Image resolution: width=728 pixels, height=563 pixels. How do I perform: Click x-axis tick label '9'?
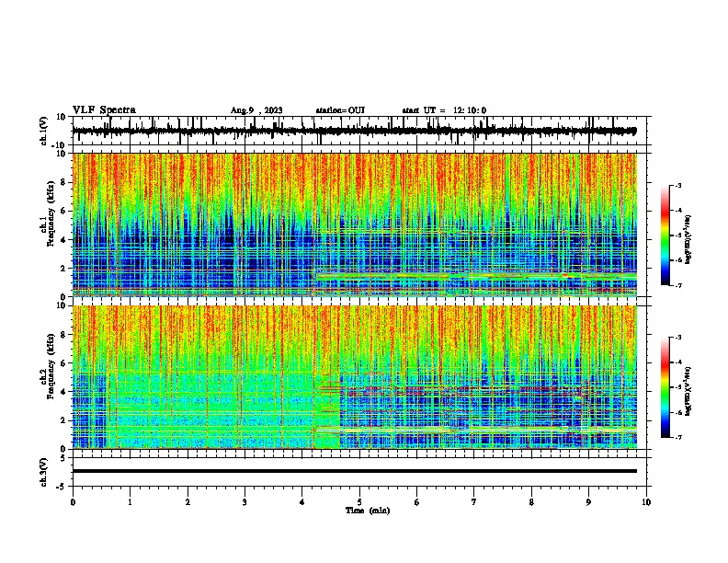(588, 502)
